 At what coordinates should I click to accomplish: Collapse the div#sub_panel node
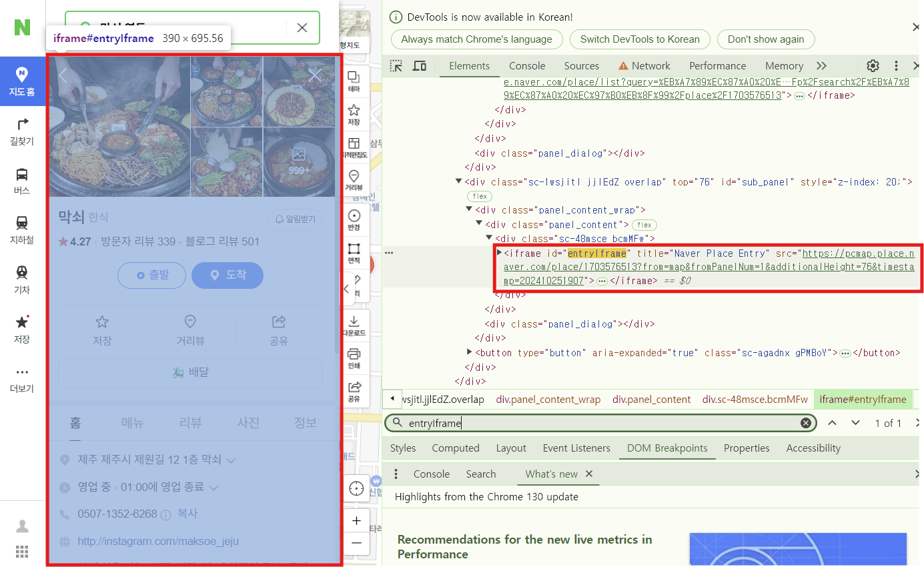(x=458, y=181)
